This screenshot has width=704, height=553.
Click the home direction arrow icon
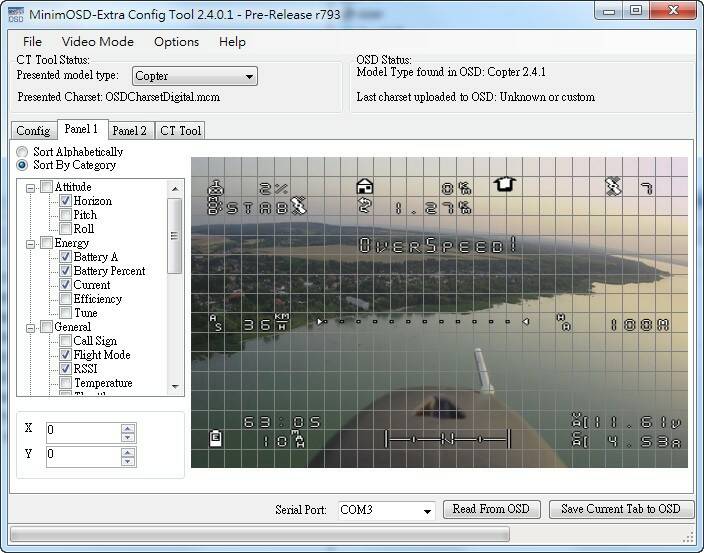coord(504,185)
